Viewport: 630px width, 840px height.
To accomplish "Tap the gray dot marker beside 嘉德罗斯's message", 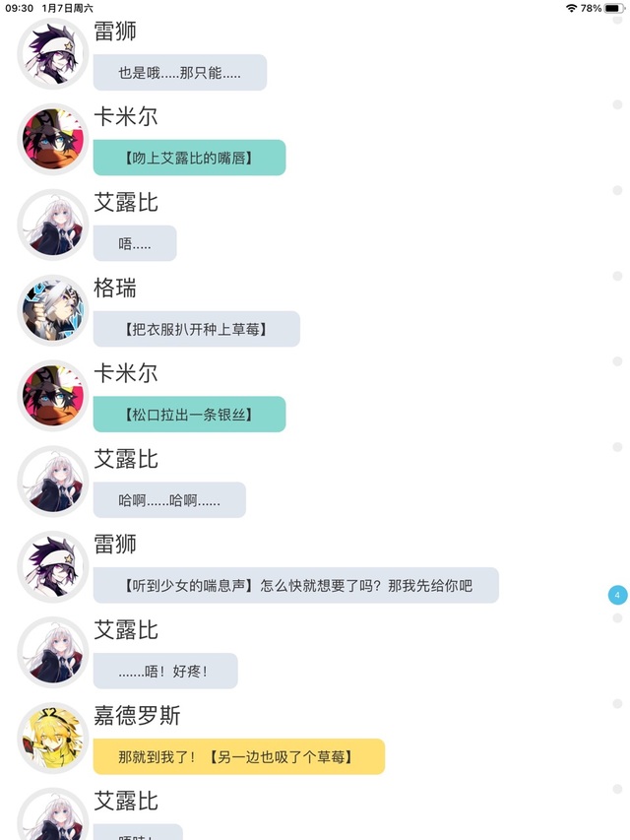I will [x=617, y=703].
